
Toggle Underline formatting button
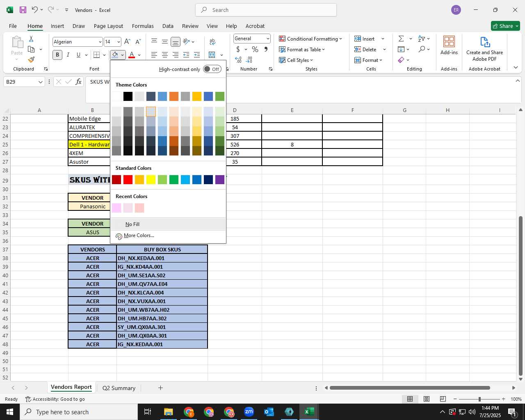tap(78, 55)
